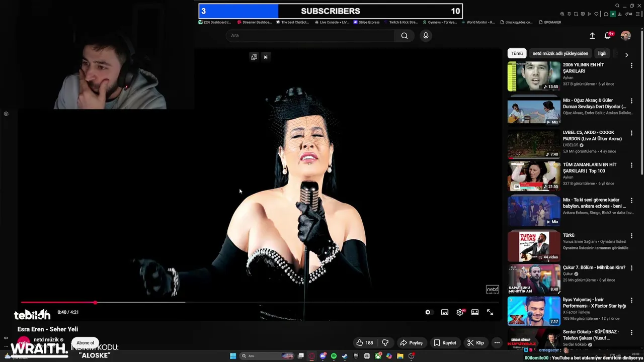Image resolution: width=644 pixels, height=362 pixels.
Task: Open Çukur 7. Bölüm - Mihriban Kim? title
Action: (594, 267)
